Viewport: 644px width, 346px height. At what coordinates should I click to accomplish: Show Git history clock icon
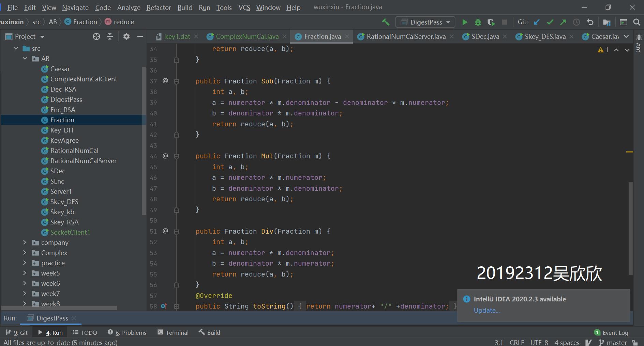click(576, 22)
